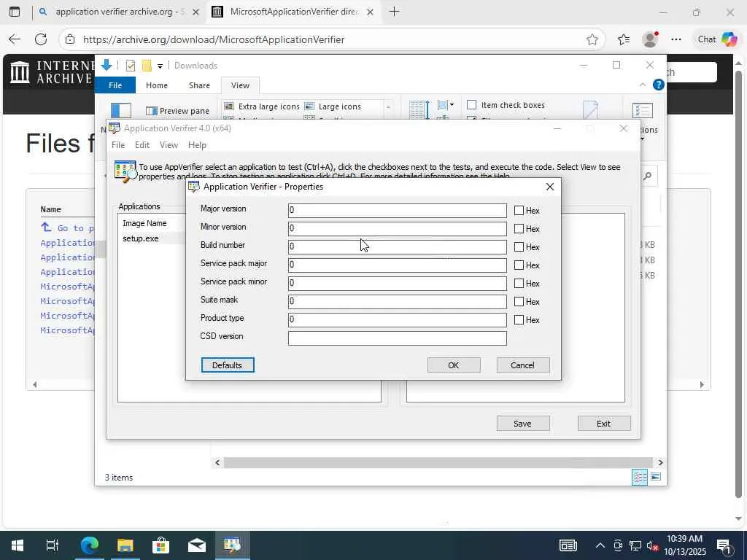Toggle Hex for Product type
The image size is (747, 560).
point(519,320)
